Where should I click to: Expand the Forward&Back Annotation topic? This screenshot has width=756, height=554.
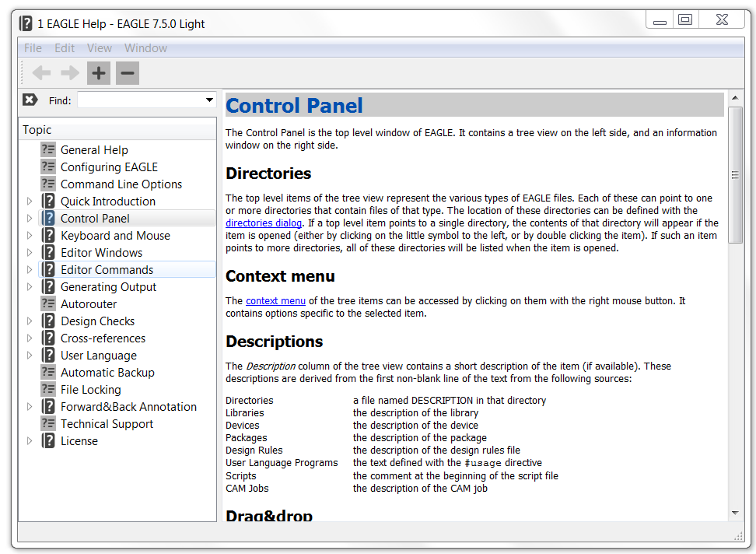tap(30, 406)
